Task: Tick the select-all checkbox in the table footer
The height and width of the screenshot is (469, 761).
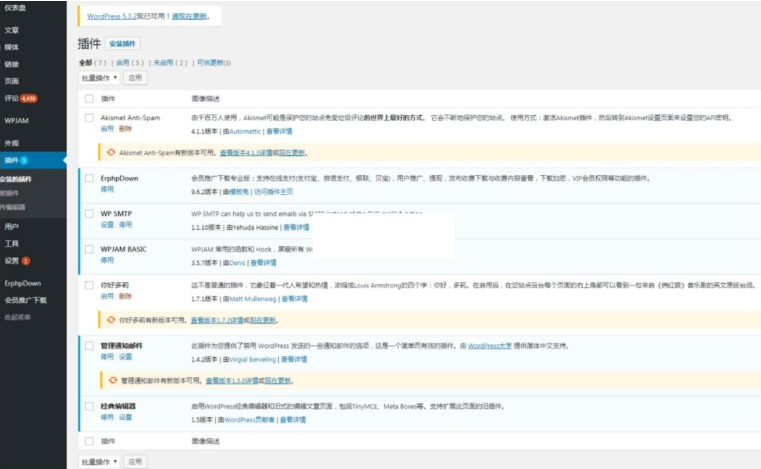Action: 89,441
